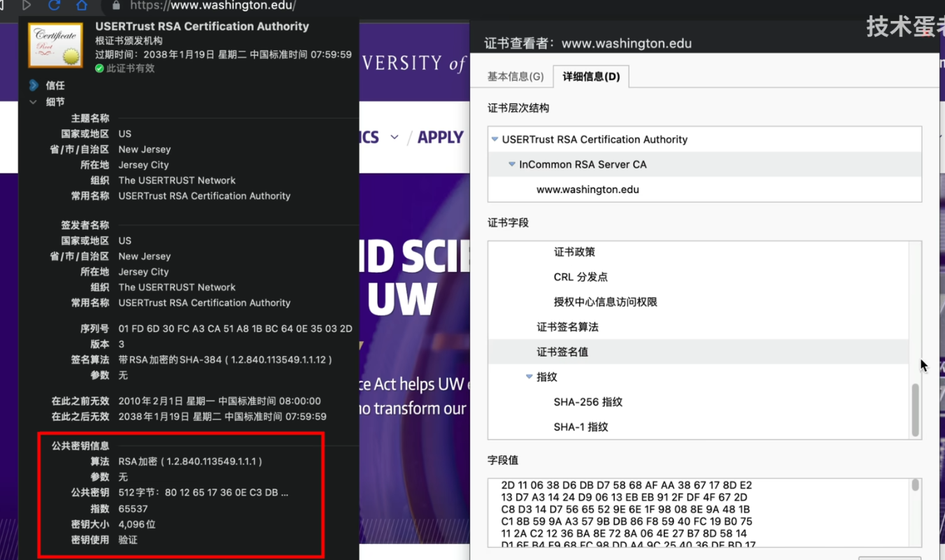Click the subject locality Jersey City
The image size is (945, 560).
pos(143,165)
